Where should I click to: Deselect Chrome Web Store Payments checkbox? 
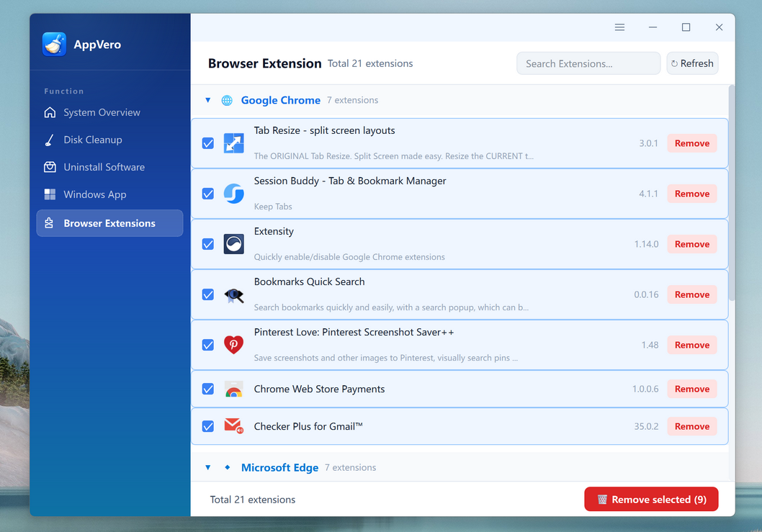[x=208, y=389]
